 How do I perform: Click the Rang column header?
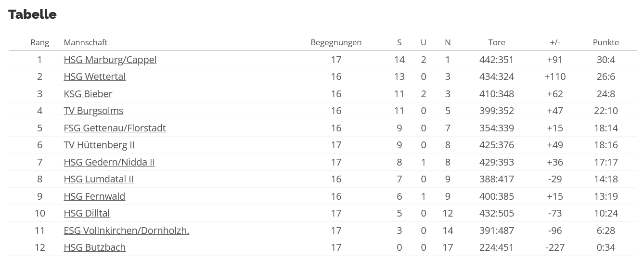(x=40, y=42)
